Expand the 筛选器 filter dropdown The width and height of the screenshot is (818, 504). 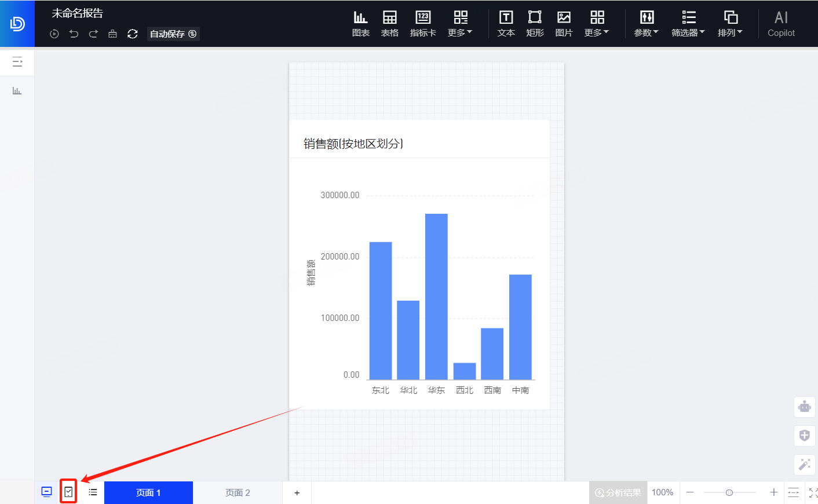688,24
